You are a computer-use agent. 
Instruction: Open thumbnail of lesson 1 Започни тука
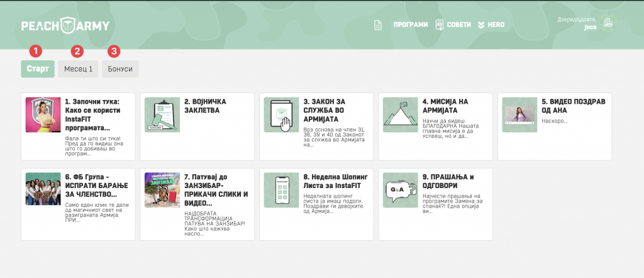[43, 114]
